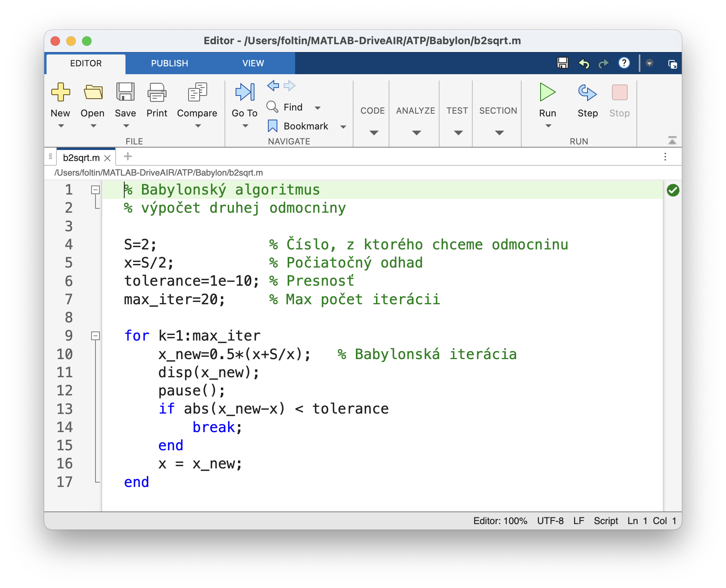Viewport: 726px width, 588px height.
Task: Click the 'max_iter=20;' code on line 7
Action: (174, 300)
